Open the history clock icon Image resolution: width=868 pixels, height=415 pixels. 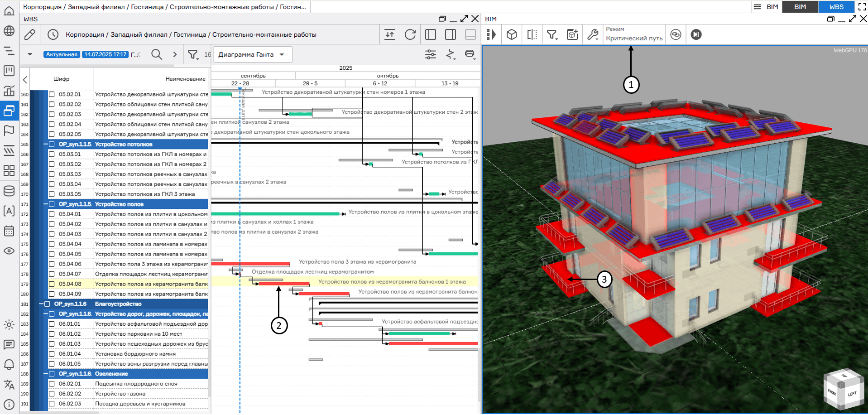click(x=53, y=34)
